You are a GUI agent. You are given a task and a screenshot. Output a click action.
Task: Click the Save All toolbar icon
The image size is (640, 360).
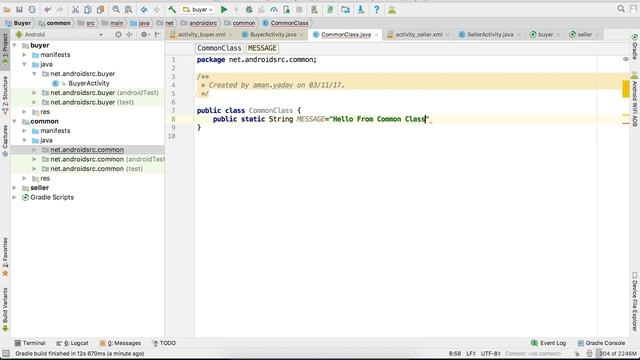tap(19, 9)
